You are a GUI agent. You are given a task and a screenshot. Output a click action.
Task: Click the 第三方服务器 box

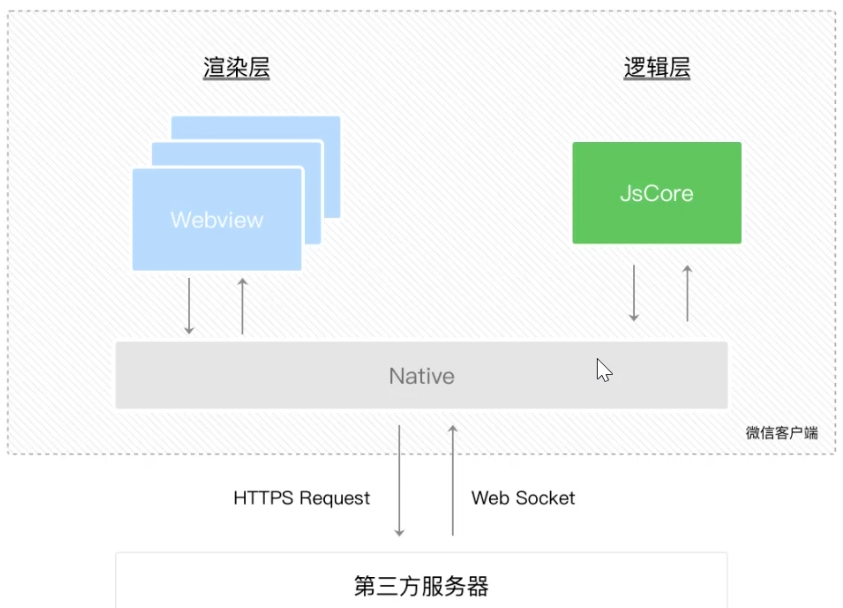421,584
